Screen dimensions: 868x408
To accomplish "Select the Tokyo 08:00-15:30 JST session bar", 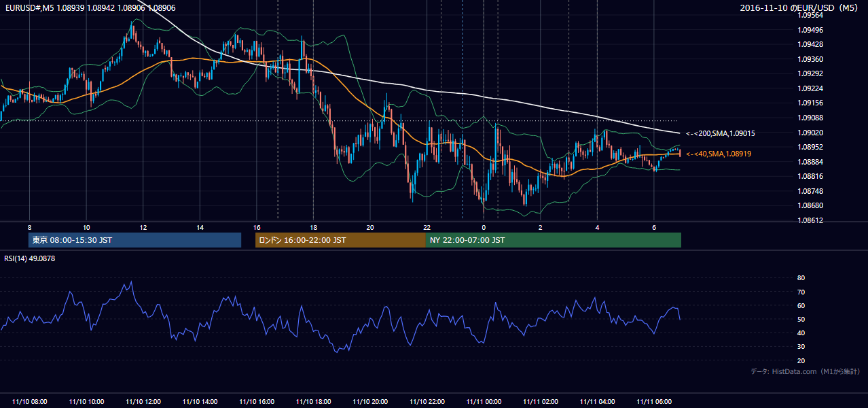I will pyautogui.click(x=134, y=240).
